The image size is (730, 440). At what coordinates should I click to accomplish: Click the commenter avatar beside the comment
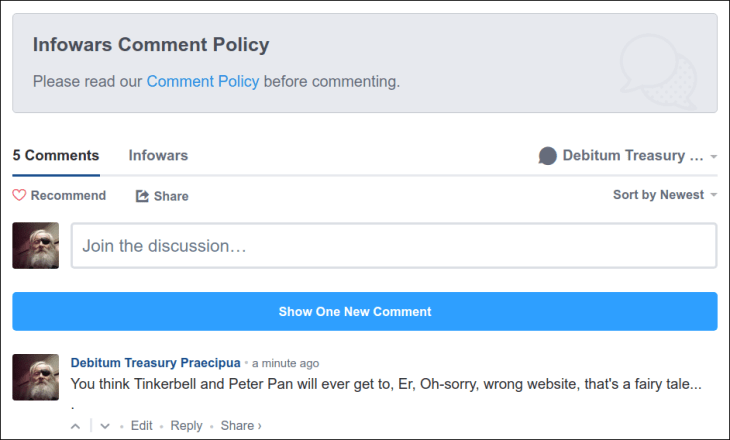pos(35,377)
